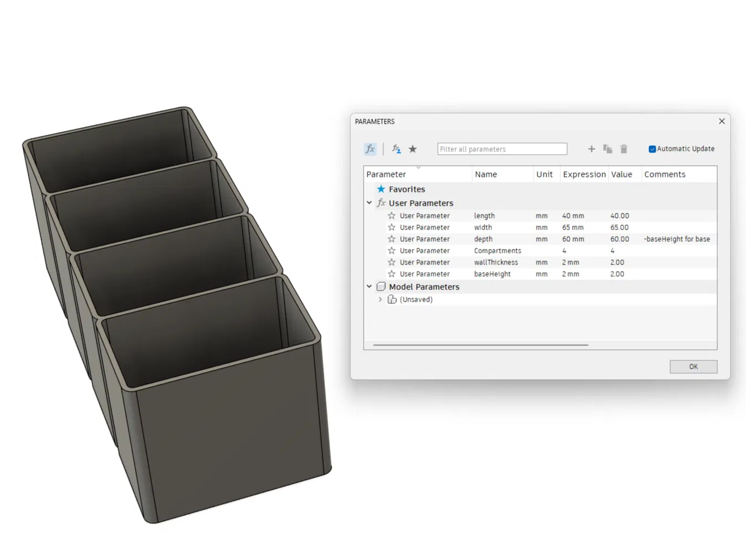Viewport: 746px width, 560px height.
Task: Favorite the width parameter with its star
Action: click(392, 227)
